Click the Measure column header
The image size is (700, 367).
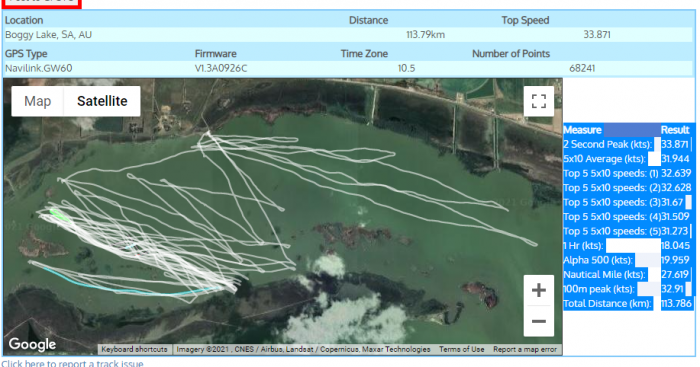[582, 130]
